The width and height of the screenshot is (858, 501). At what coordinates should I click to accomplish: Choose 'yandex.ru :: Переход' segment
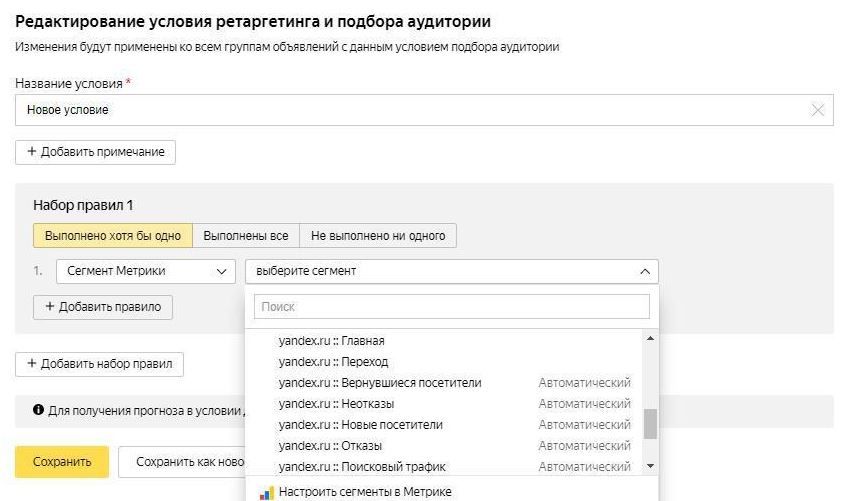(x=444, y=362)
